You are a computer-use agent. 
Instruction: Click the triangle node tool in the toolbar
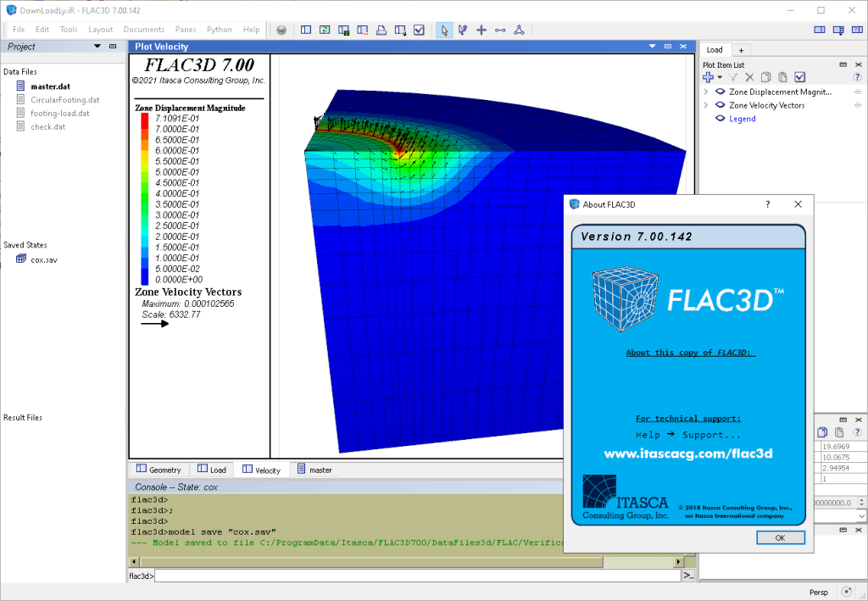(x=519, y=30)
